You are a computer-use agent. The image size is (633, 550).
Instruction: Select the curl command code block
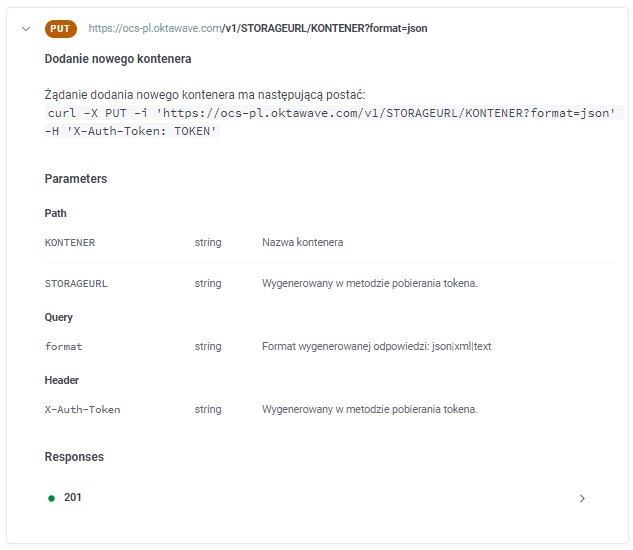[331, 122]
